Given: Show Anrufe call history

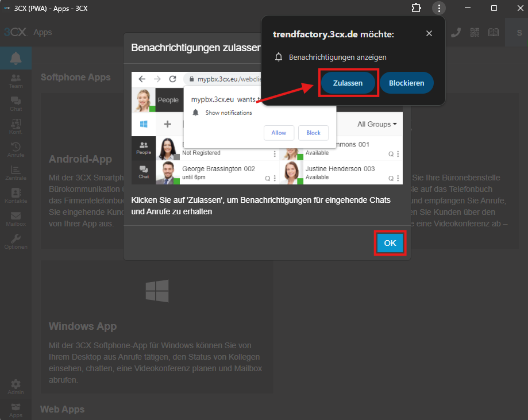Looking at the screenshot, I should click(x=16, y=150).
